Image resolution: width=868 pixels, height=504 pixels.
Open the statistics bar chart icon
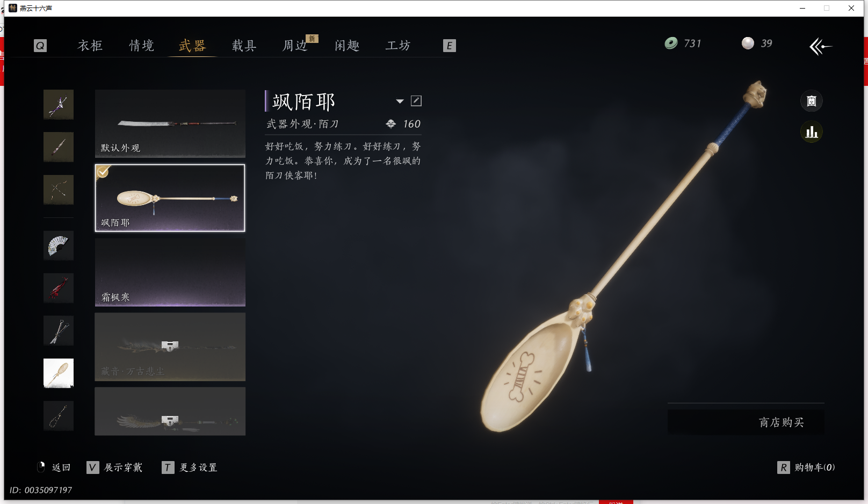[812, 132]
